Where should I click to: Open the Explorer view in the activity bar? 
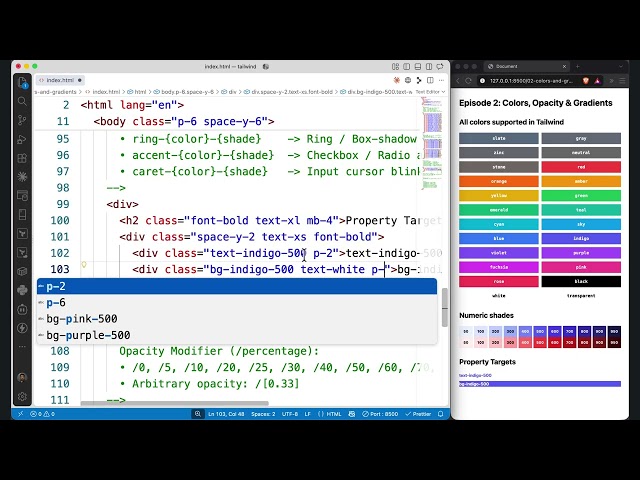coord(22,82)
